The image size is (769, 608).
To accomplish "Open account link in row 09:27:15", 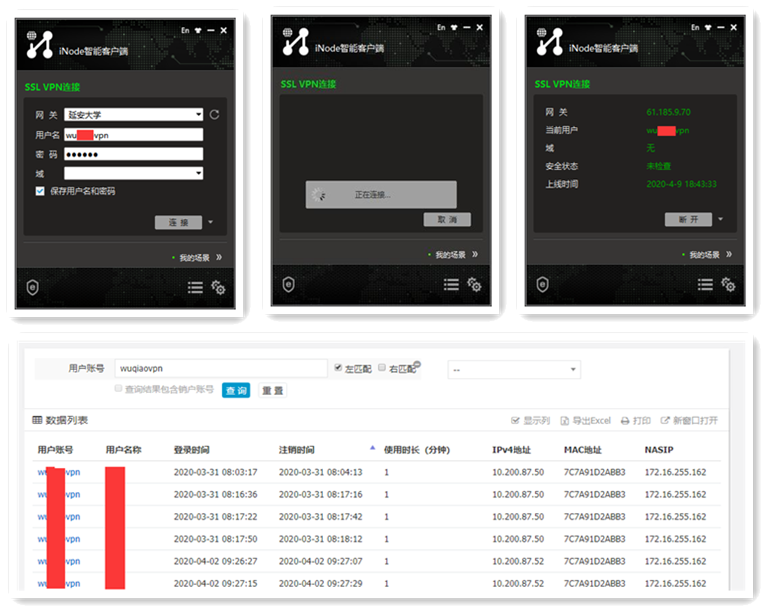I will coord(59,583).
